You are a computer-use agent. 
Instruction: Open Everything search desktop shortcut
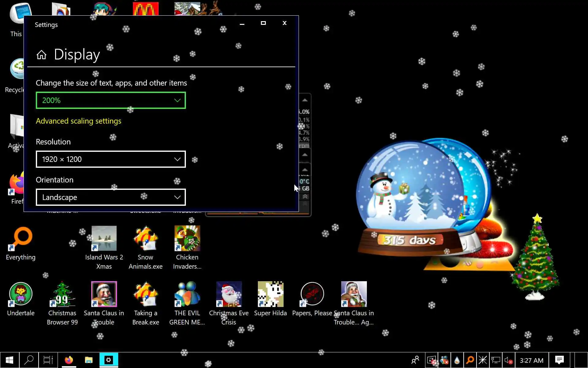21,238
